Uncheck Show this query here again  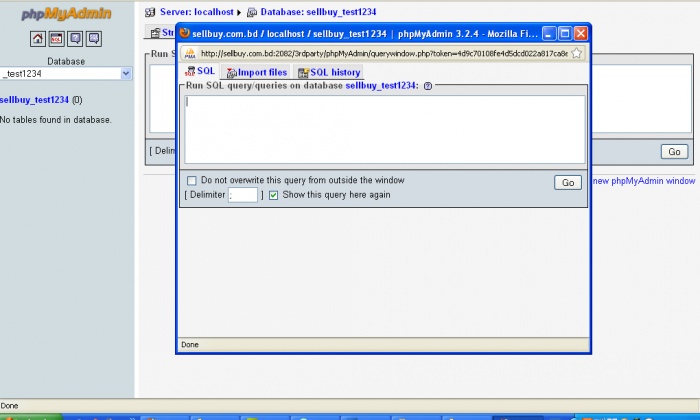[273, 195]
